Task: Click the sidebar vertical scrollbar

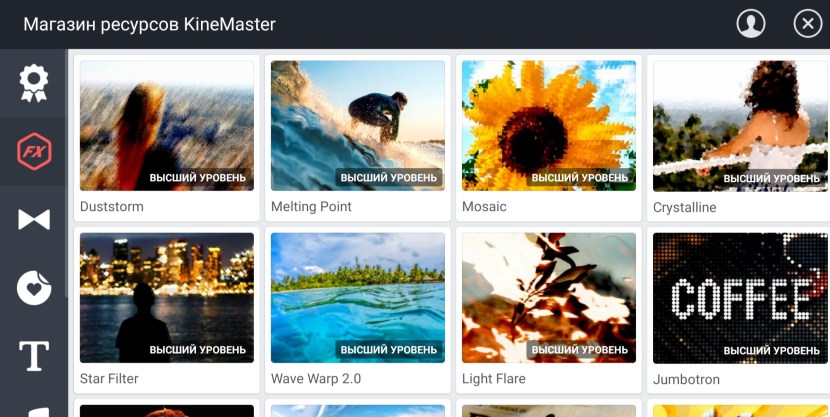Action: point(66,174)
